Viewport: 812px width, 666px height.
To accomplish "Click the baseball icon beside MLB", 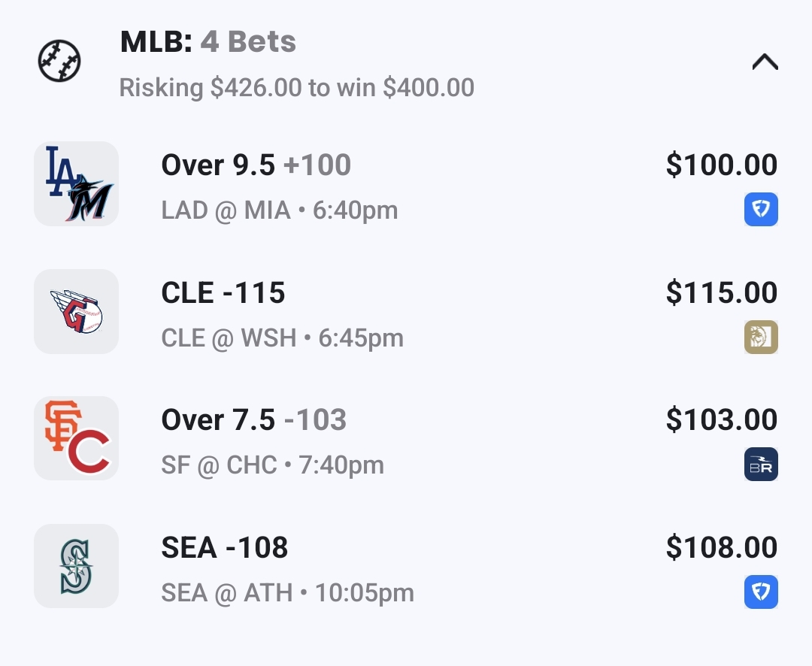I will click(x=59, y=62).
